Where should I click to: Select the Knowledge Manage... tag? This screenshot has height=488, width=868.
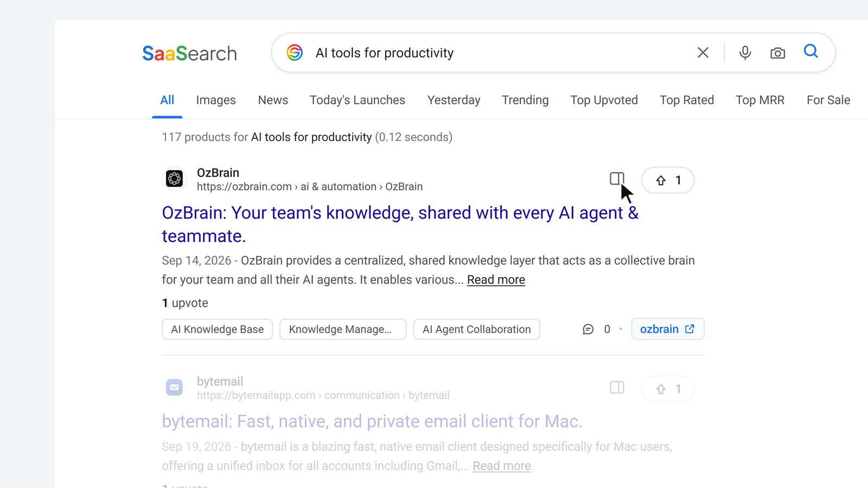coord(343,329)
